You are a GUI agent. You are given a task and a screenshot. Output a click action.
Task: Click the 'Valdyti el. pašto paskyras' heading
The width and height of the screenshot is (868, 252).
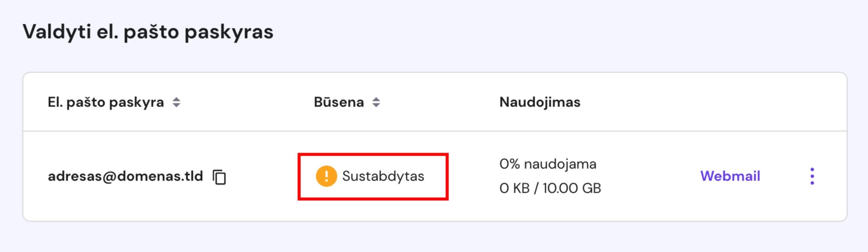(148, 32)
